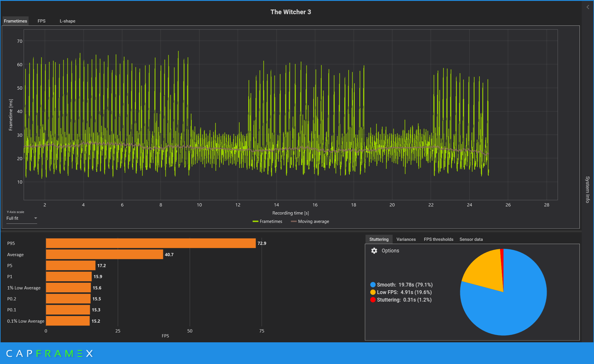Open the Variances tab
The width and height of the screenshot is (594, 364).
[x=406, y=239]
